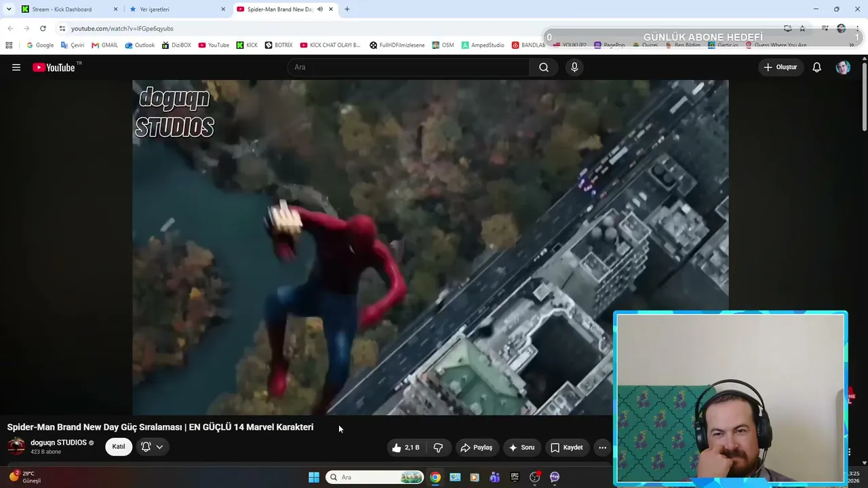Viewport: 868px width, 488px height.
Task: Click the YouTube search magnifier button
Action: tap(544, 67)
